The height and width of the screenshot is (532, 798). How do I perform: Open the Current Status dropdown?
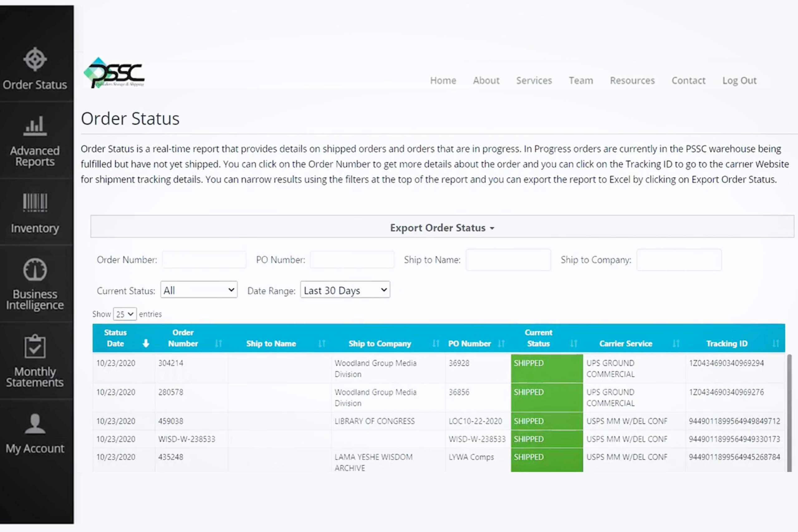coord(199,290)
